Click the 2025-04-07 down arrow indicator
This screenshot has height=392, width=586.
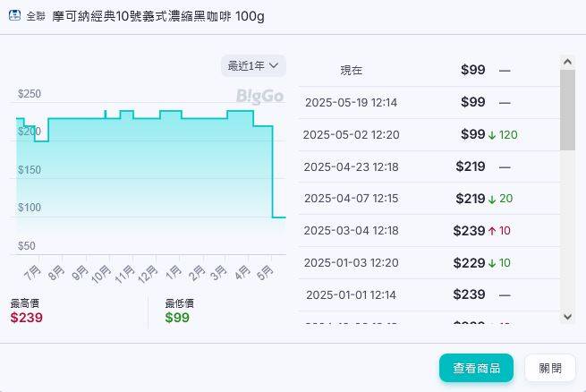coord(492,199)
